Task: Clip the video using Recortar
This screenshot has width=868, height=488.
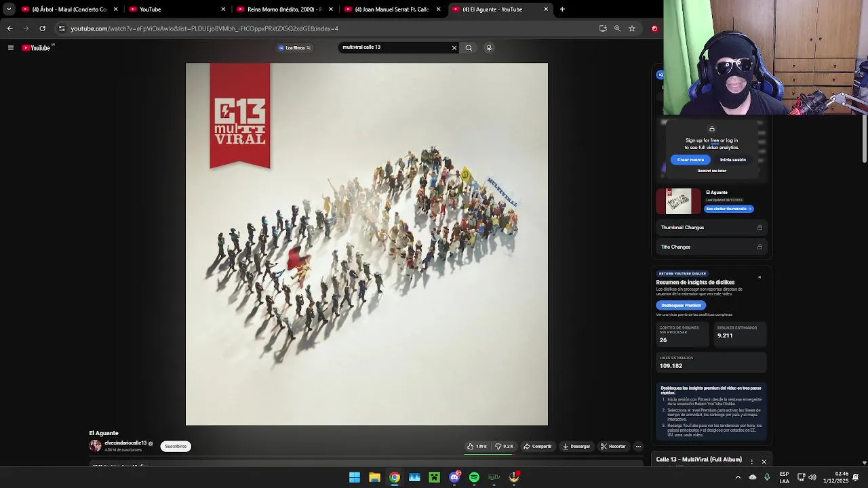Action: [613, 446]
